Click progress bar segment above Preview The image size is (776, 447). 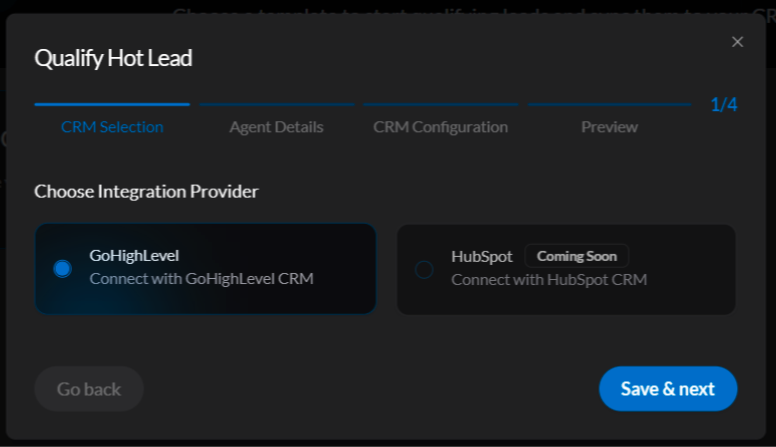tap(609, 104)
